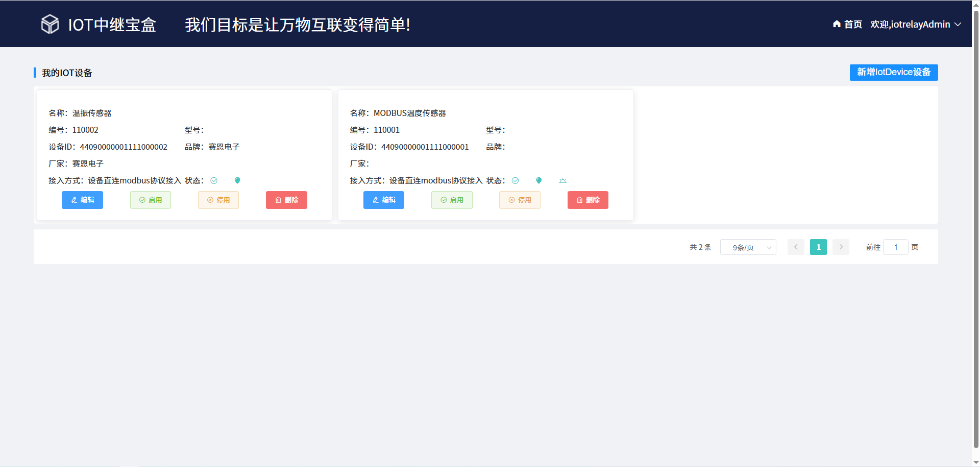Edit the 温振传感器 device
The image size is (980, 467).
82,200
